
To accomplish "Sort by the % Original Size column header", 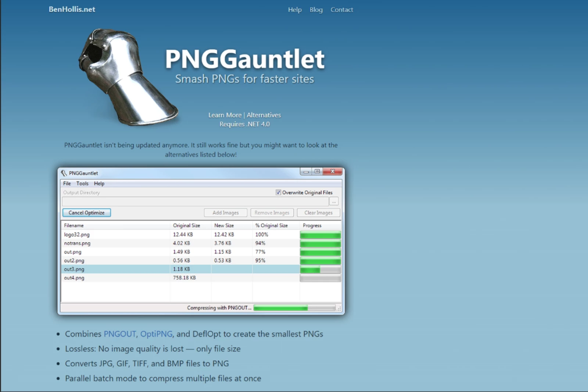I will [x=276, y=225].
